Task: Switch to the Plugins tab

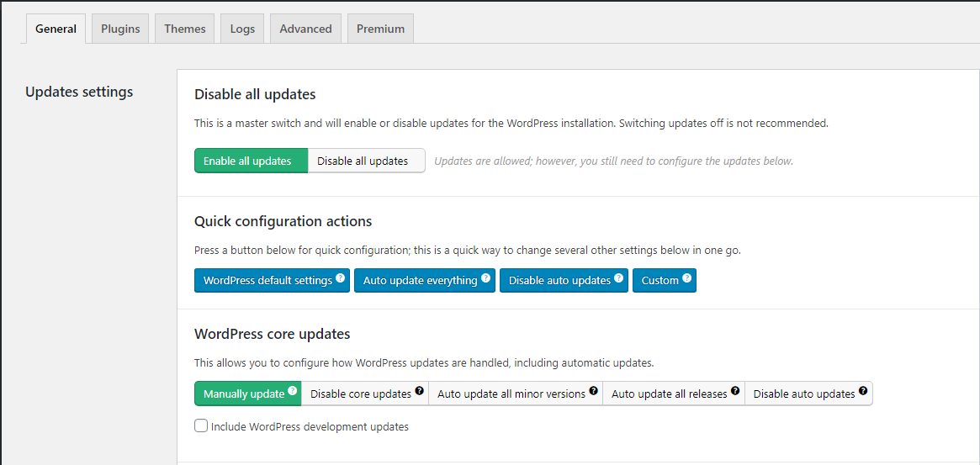Action: pyautogui.click(x=120, y=29)
